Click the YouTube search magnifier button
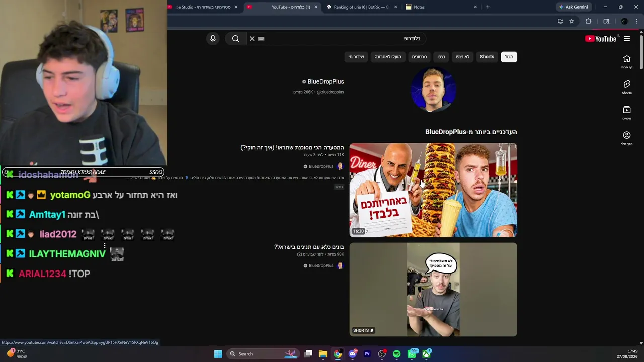 coord(235,38)
